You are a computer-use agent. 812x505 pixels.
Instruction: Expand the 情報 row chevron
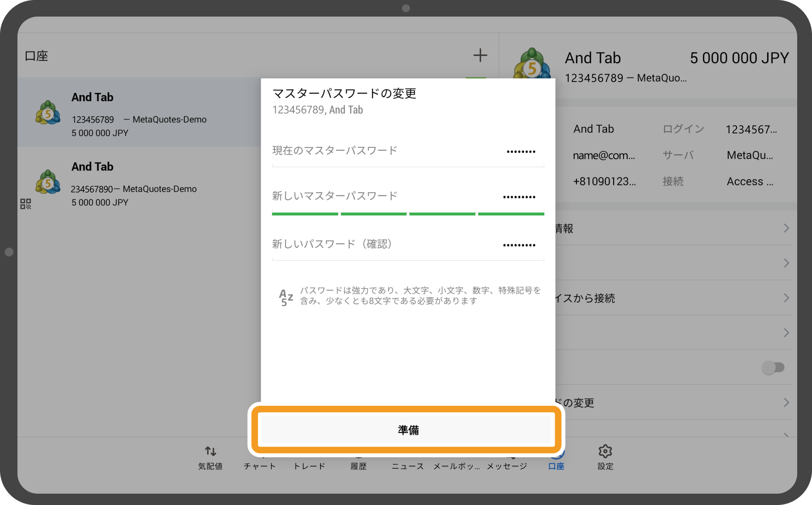coord(786,228)
